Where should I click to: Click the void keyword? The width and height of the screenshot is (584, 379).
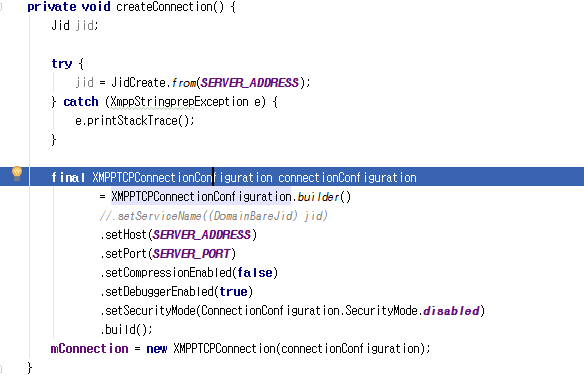click(96, 7)
